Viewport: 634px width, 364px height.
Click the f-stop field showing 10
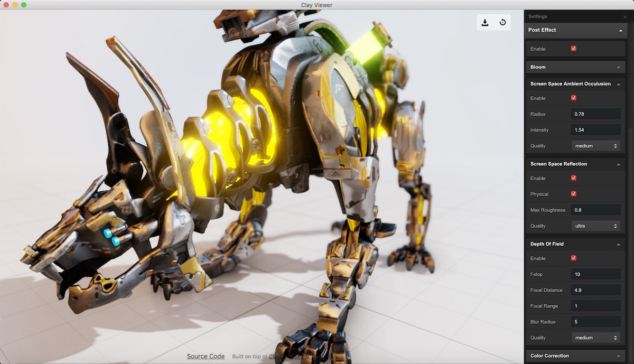click(x=595, y=274)
